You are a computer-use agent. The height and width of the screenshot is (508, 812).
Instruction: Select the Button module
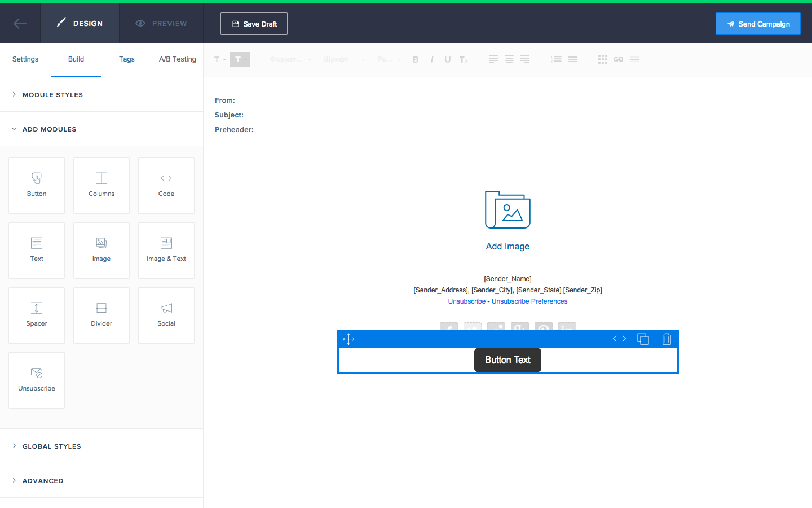(36, 186)
